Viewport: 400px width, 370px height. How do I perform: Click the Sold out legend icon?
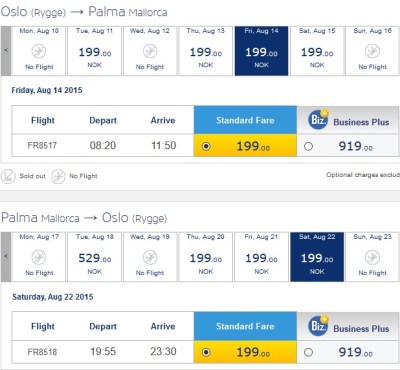tap(8, 176)
